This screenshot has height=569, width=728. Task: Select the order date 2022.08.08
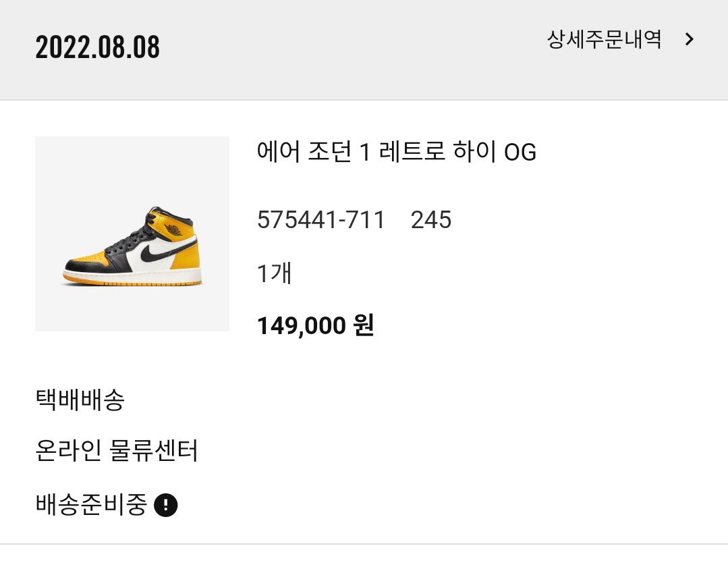[x=98, y=47]
